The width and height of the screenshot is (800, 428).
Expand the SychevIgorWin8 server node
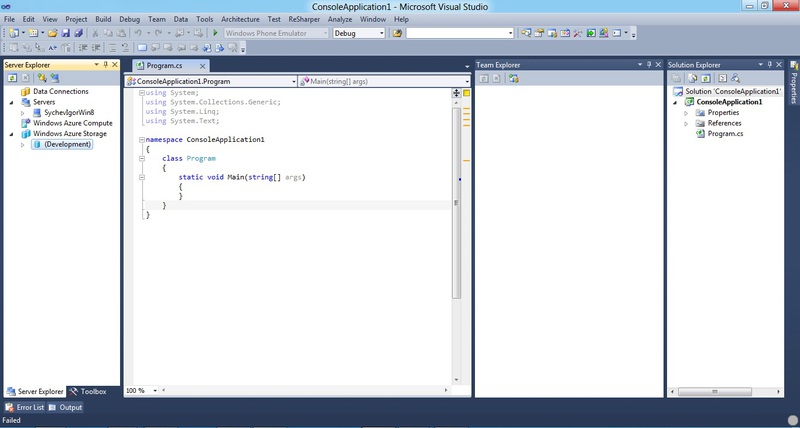[22, 113]
